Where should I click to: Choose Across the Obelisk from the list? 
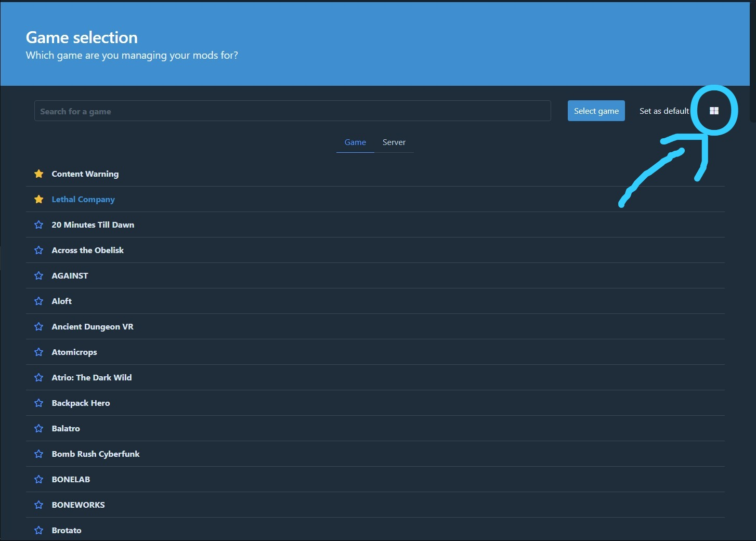(x=88, y=250)
